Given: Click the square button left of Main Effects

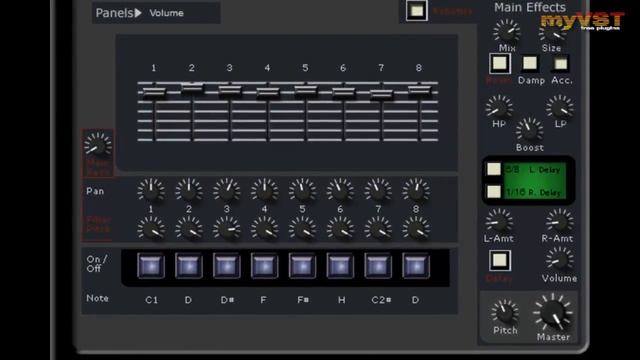Looking at the screenshot, I should point(417,11).
